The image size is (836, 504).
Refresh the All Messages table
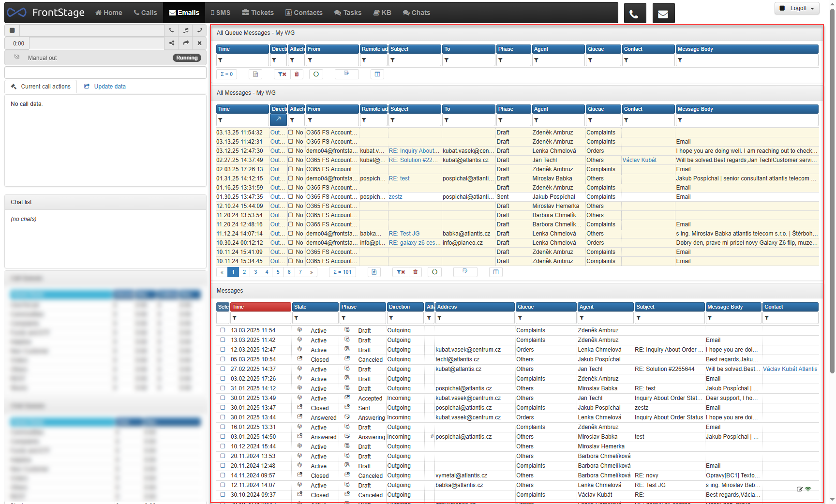pos(434,272)
